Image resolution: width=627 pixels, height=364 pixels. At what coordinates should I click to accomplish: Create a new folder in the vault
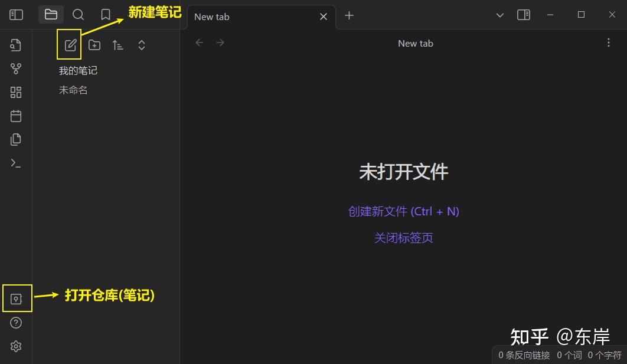tap(94, 44)
